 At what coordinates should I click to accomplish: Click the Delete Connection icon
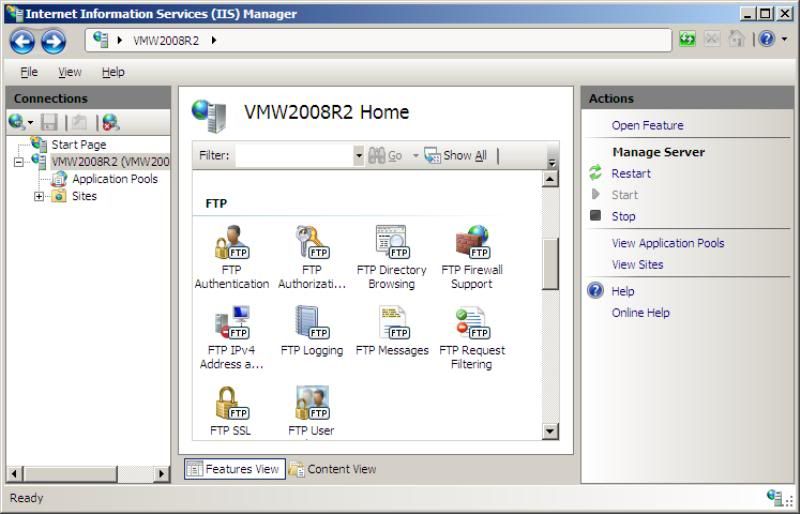point(111,122)
